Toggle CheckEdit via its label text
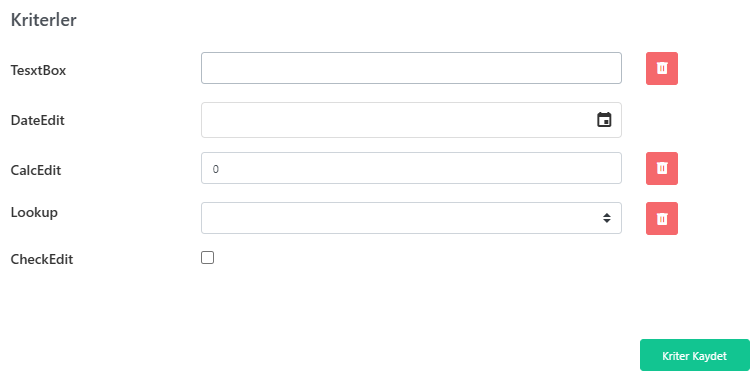 (42, 260)
